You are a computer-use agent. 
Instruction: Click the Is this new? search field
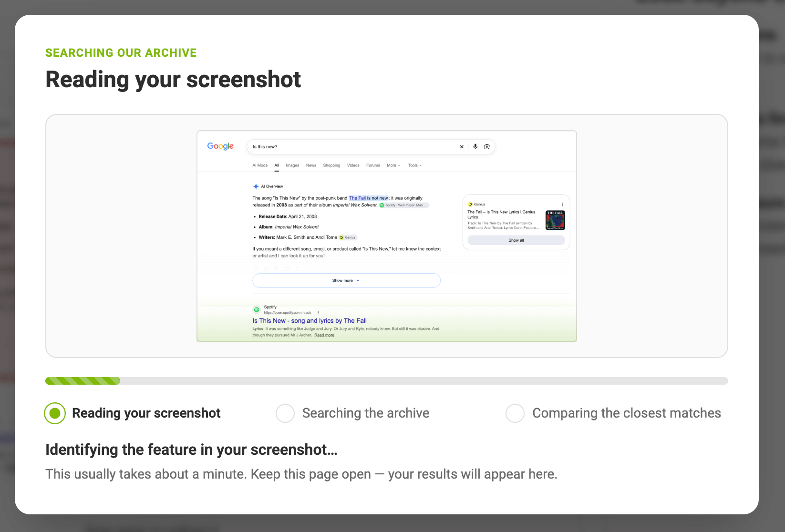tap(353, 147)
